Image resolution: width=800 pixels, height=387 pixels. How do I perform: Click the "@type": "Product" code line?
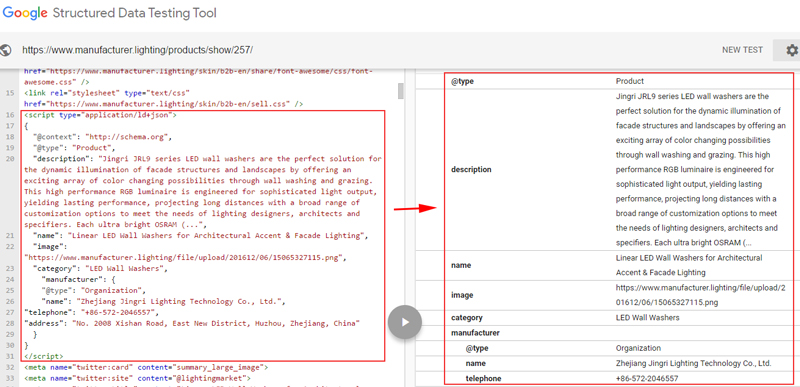[74, 148]
